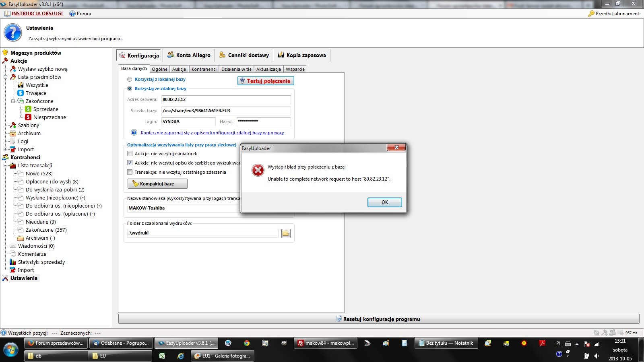Open the Kontrahenci sub-tab
This screenshot has width=644, height=362.
pyautogui.click(x=204, y=69)
